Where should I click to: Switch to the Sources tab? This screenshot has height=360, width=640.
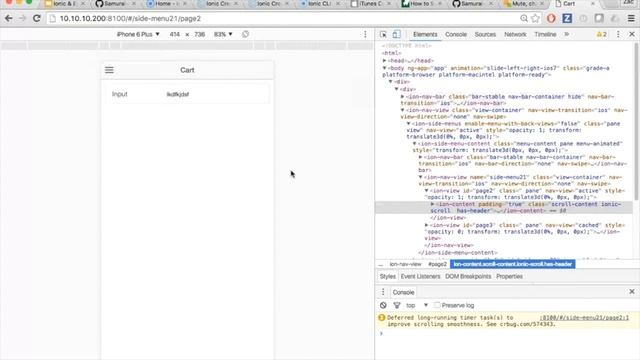(x=485, y=35)
